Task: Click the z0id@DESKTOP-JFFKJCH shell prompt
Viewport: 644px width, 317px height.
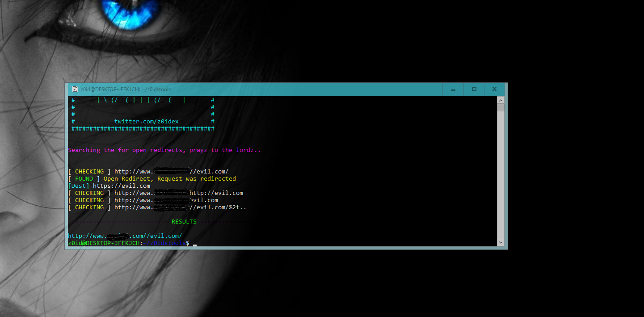Action: pos(129,243)
